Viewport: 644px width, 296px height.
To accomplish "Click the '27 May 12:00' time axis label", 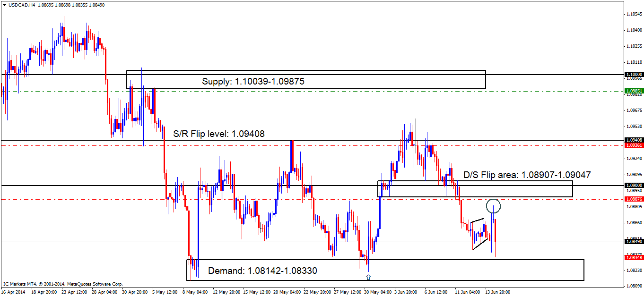I will [347, 292].
